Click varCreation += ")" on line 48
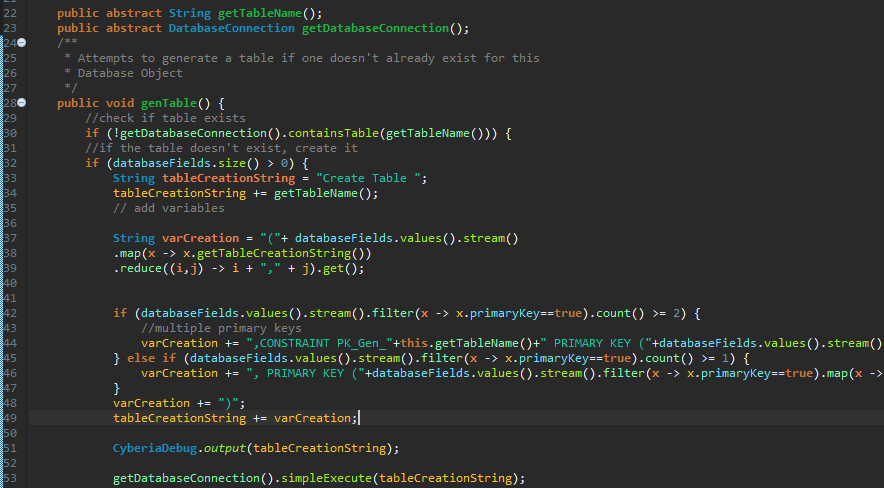Image resolution: width=884 pixels, height=488 pixels. pyautogui.click(x=179, y=403)
